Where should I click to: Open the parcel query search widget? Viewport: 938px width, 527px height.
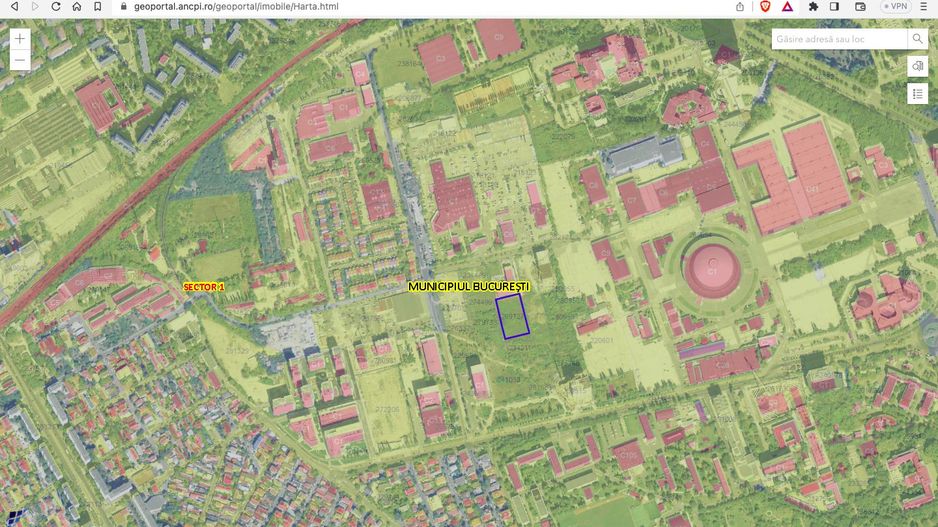coord(917,66)
